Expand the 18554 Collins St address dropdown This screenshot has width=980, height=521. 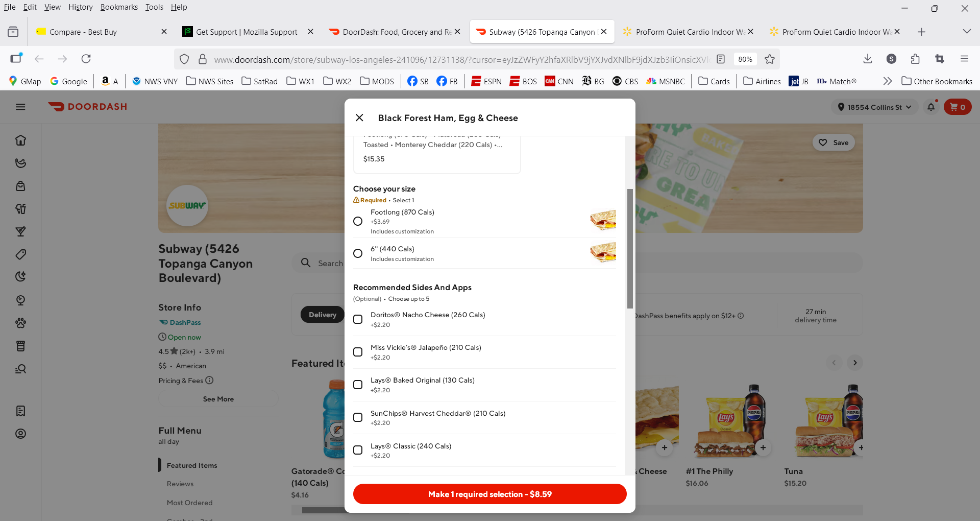pyautogui.click(x=874, y=107)
